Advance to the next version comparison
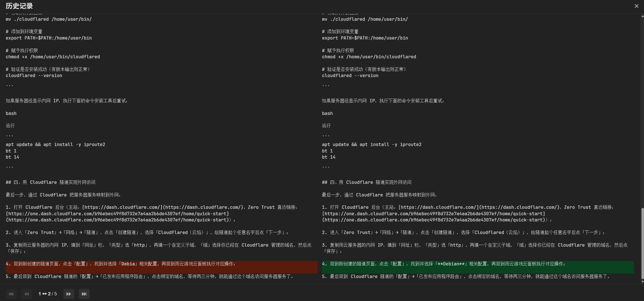Viewport: 644px width, 301px height. coord(69,294)
